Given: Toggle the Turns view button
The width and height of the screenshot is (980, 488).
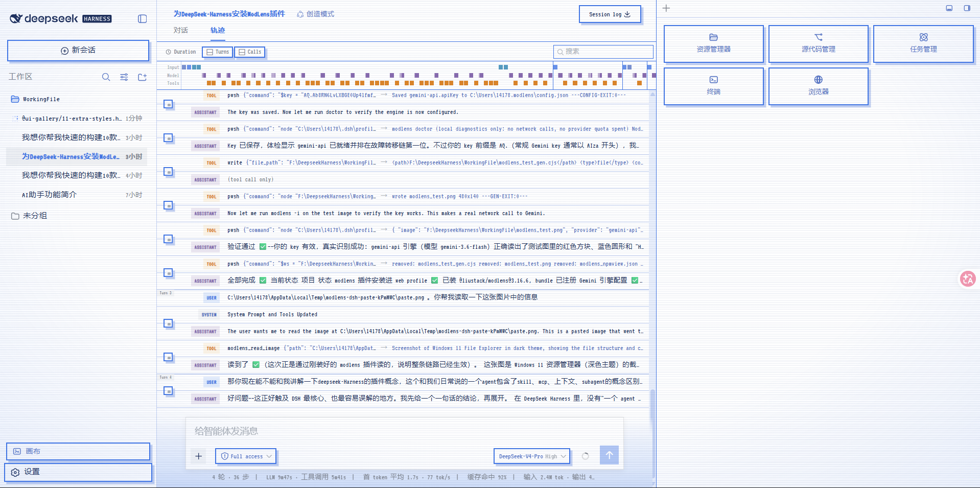Looking at the screenshot, I should 218,52.
